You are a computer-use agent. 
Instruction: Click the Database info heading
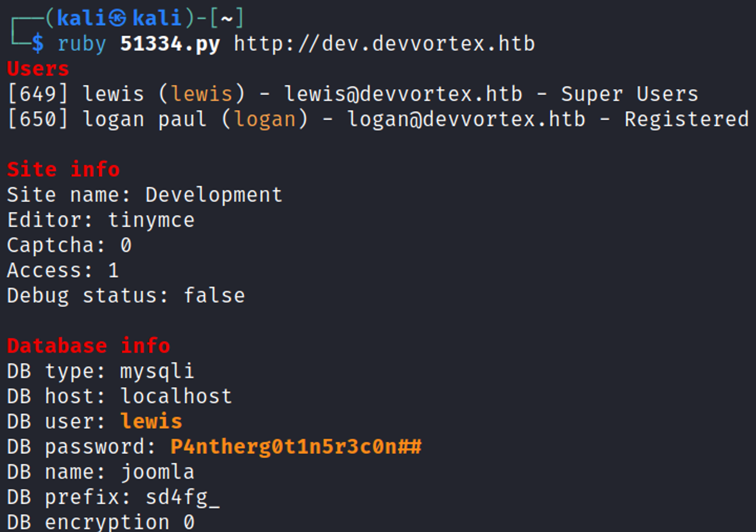(x=88, y=346)
